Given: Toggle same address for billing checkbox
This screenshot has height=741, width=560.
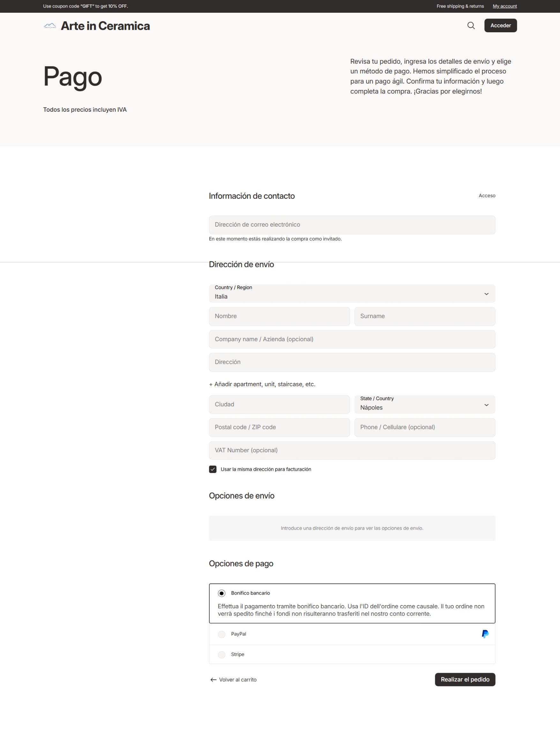Looking at the screenshot, I should click(213, 469).
